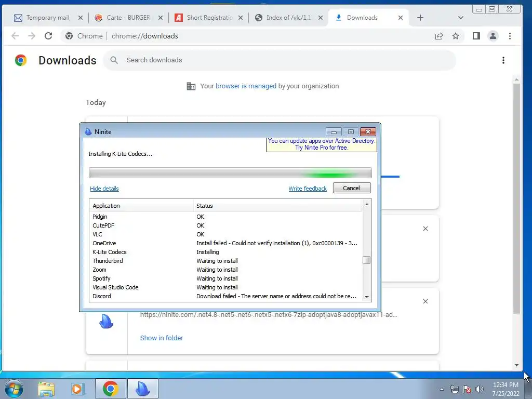Open Write feedback link in Ninite
This screenshot has width=532, height=399.
click(308, 189)
